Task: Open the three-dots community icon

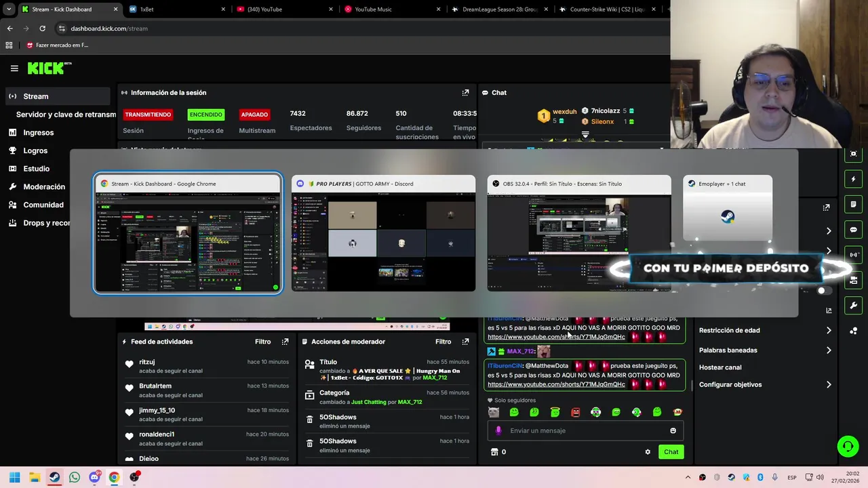Action: (x=854, y=331)
